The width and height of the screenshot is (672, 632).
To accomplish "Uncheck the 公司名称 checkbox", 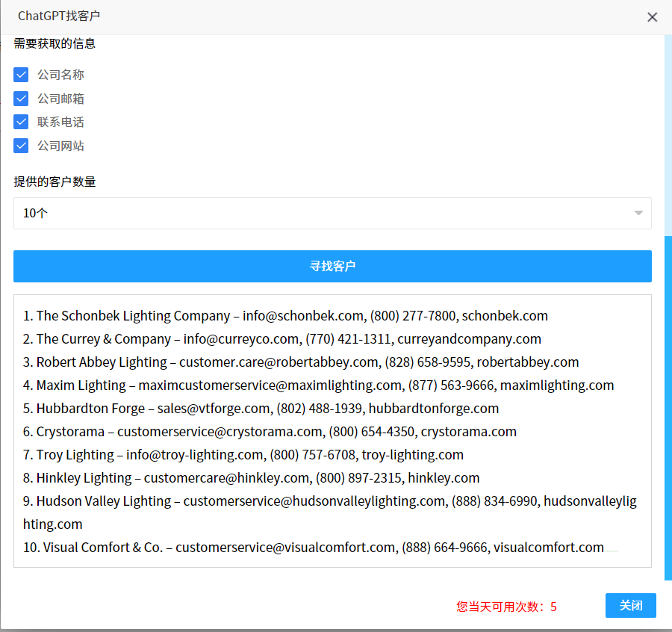I will [x=21, y=75].
